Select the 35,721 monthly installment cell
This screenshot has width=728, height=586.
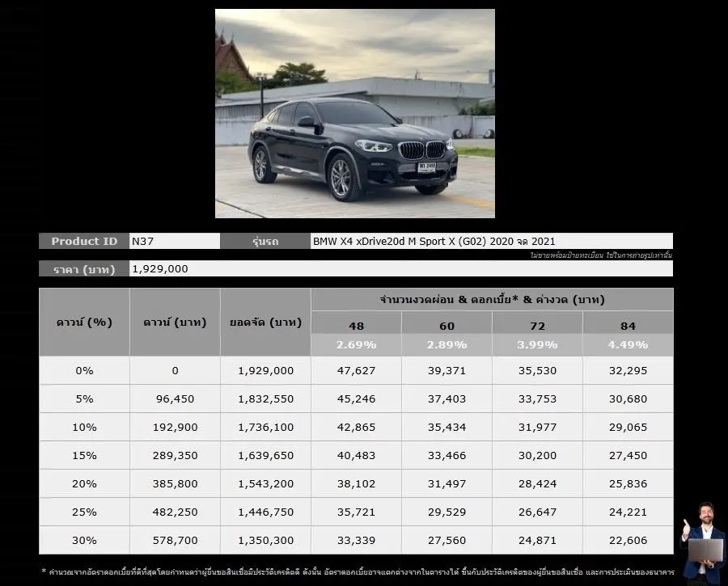tap(356, 512)
